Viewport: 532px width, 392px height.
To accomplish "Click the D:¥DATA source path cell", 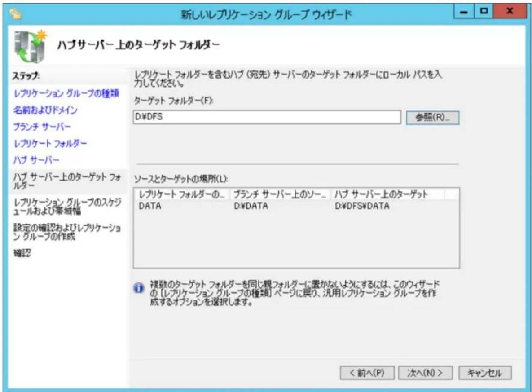I will click(x=251, y=206).
